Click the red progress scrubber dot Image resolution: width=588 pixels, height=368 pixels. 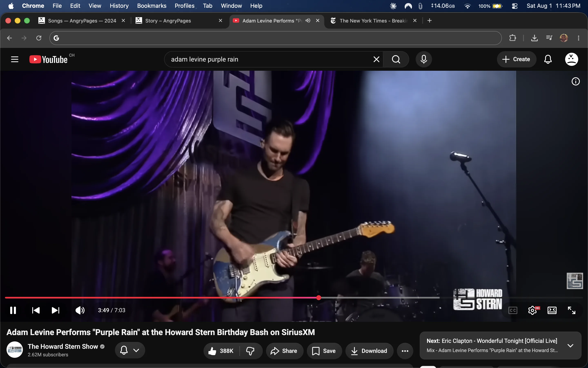(x=319, y=298)
